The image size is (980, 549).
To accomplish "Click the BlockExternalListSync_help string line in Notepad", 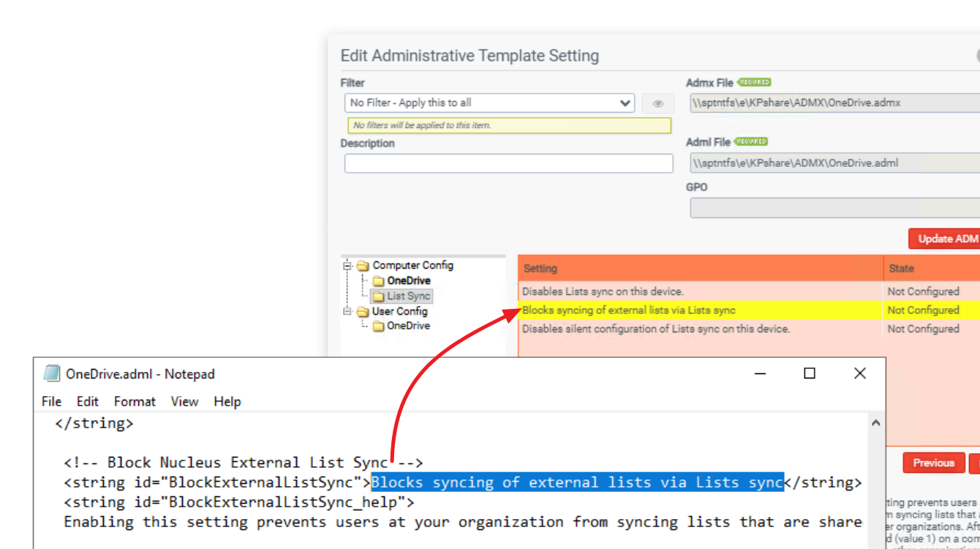I will point(239,502).
